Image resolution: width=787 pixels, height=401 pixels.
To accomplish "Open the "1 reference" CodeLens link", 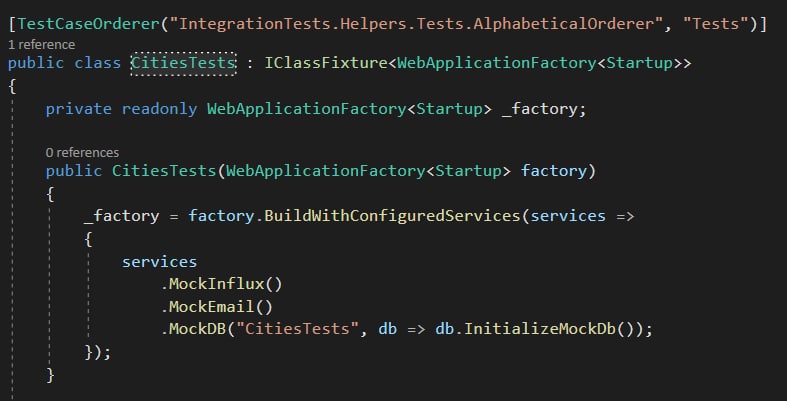I will click(42, 45).
